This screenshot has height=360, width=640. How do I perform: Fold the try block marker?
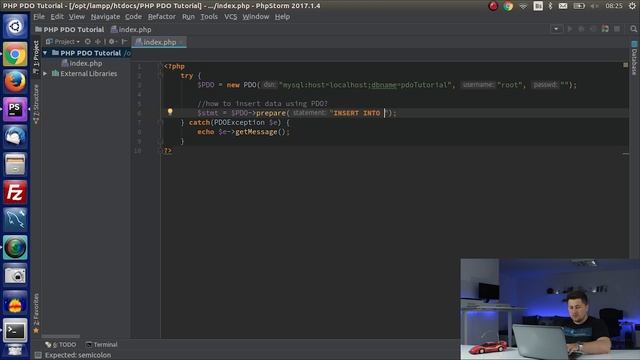click(x=160, y=76)
